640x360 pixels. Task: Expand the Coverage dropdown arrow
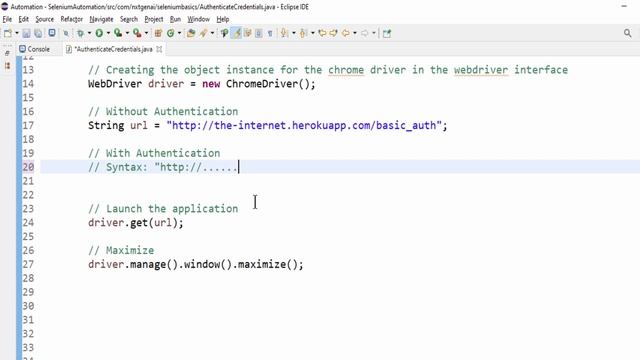click(127, 33)
